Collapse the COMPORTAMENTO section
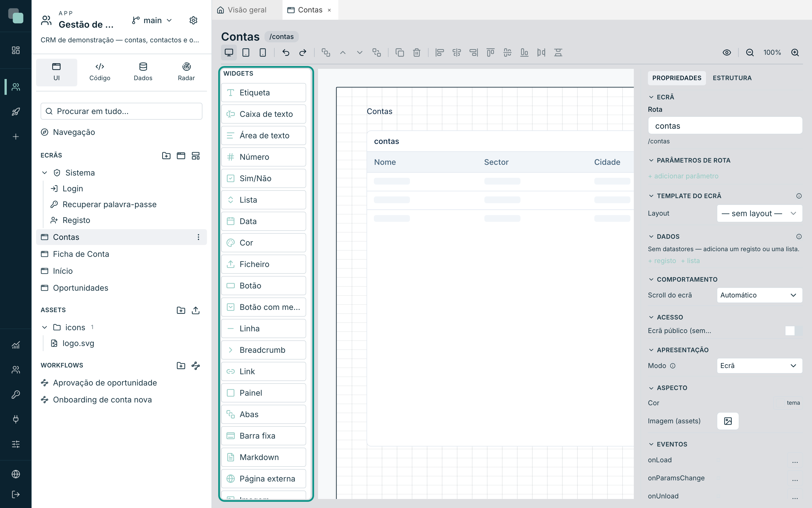Viewport: 812px width, 508px height. (x=651, y=279)
